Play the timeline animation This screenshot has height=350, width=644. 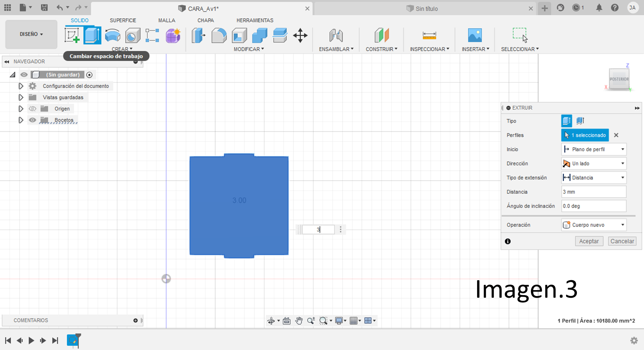point(31,340)
